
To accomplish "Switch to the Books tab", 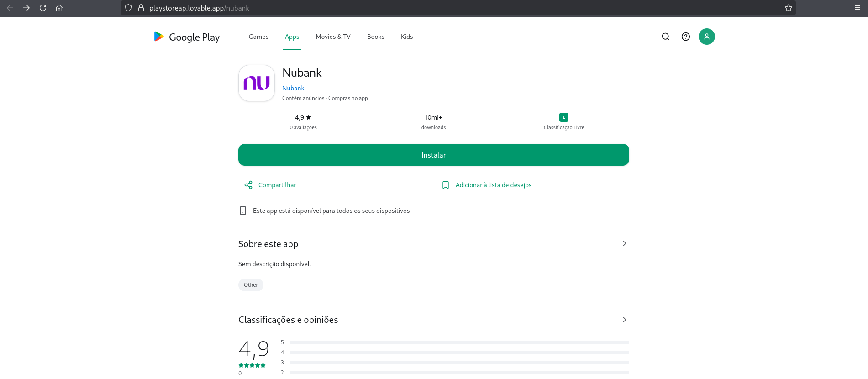I will coord(376,37).
